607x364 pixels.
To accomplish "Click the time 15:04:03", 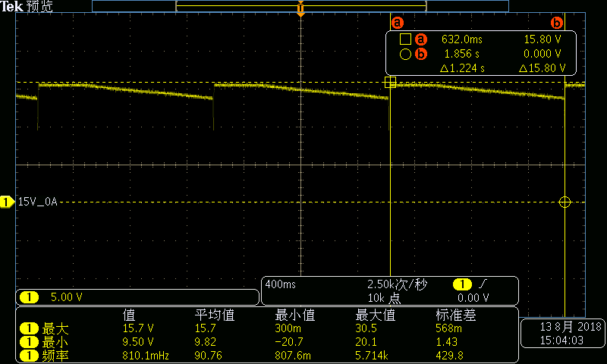I will pyautogui.click(x=561, y=340).
